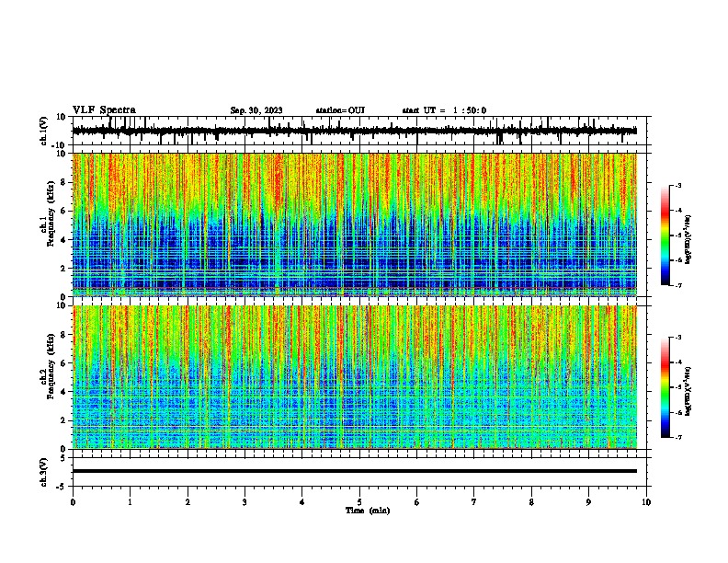
Task: Click time axis tick label "3"
Action: [x=245, y=502]
